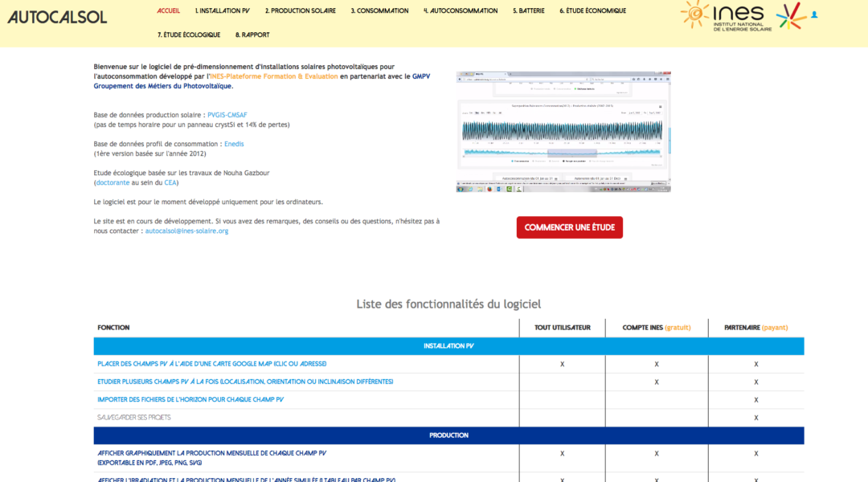The width and height of the screenshot is (868, 482).
Task: Click the doctorante link
Action: [113, 182]
